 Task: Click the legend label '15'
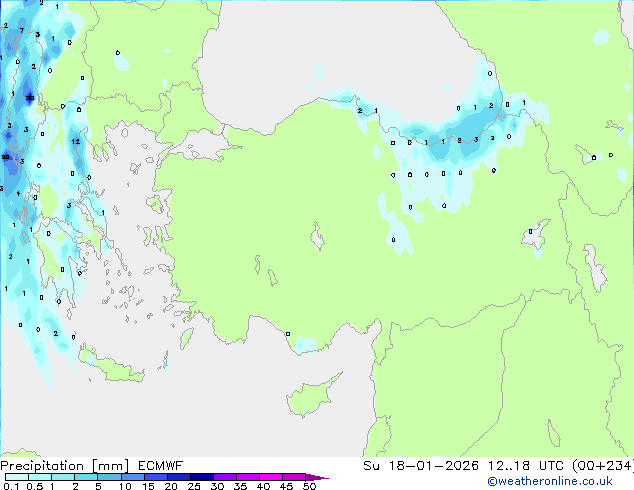[x=148, y=486]
